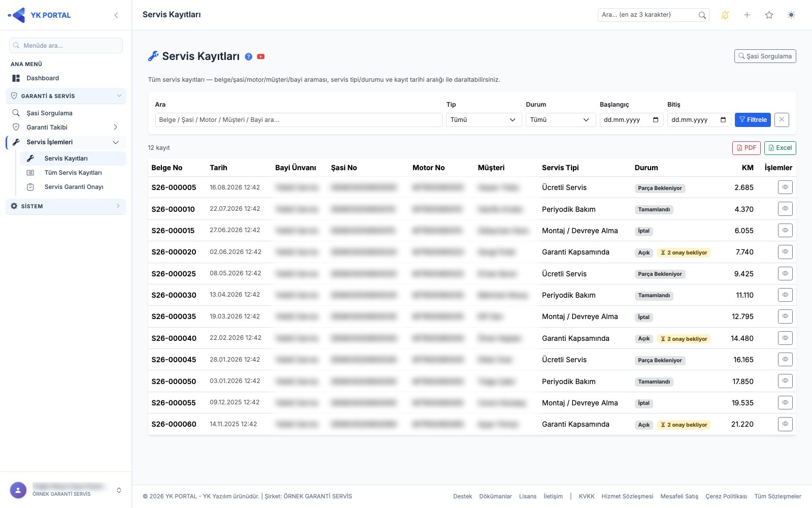Screen dimensions: 812x508
Task: View record S26-000030 with eye icon
Action: 785,295
